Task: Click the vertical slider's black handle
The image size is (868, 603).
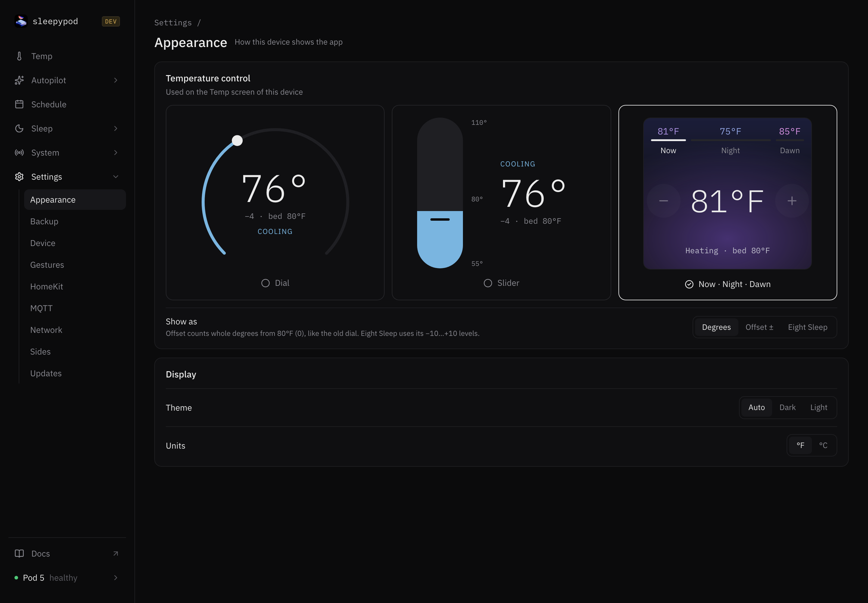Action: coord(440,219)
